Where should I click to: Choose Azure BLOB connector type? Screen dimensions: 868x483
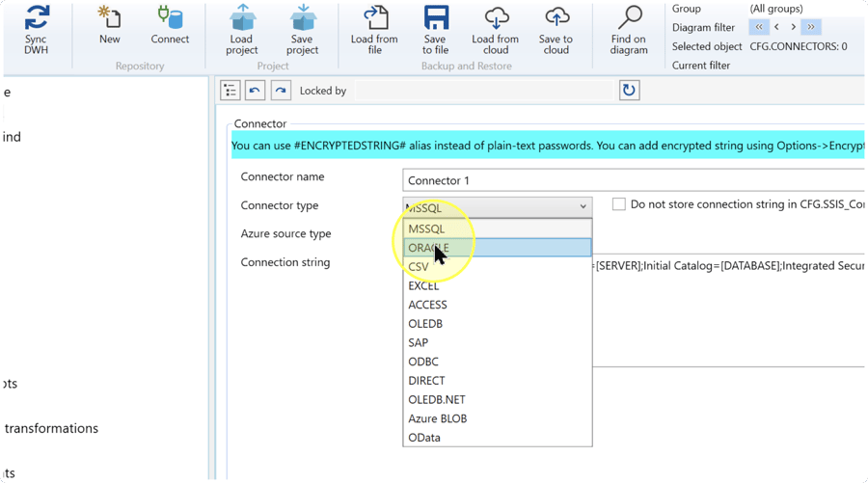497,418
